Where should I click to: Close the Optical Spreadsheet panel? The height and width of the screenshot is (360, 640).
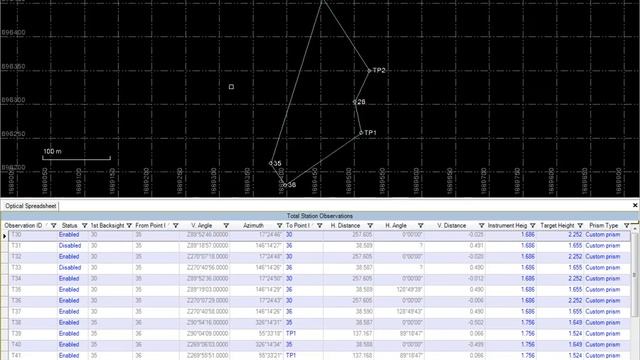[635, 205]
